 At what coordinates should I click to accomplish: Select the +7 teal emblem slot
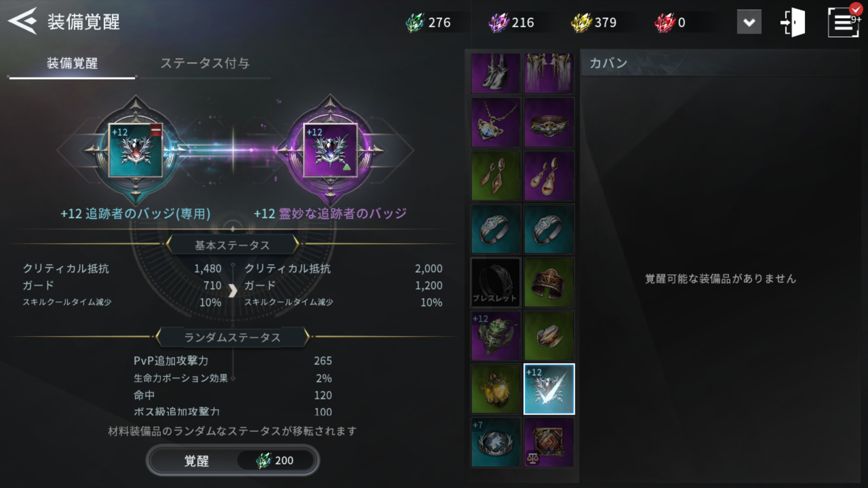coord(495,442)
